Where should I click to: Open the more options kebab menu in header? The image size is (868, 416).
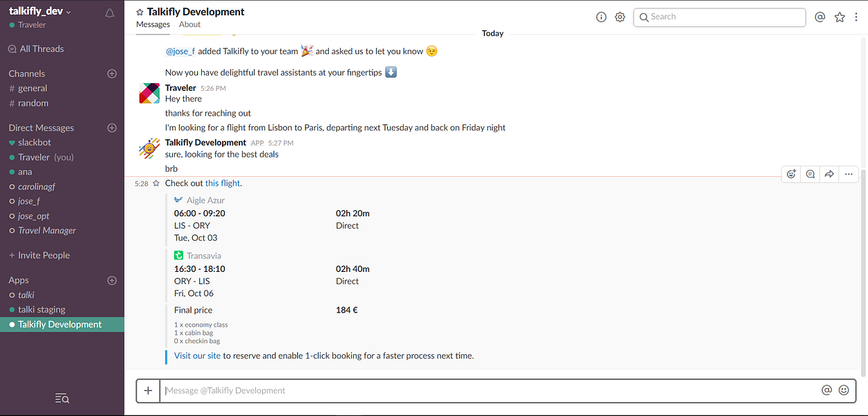click(x=857, y=17)
